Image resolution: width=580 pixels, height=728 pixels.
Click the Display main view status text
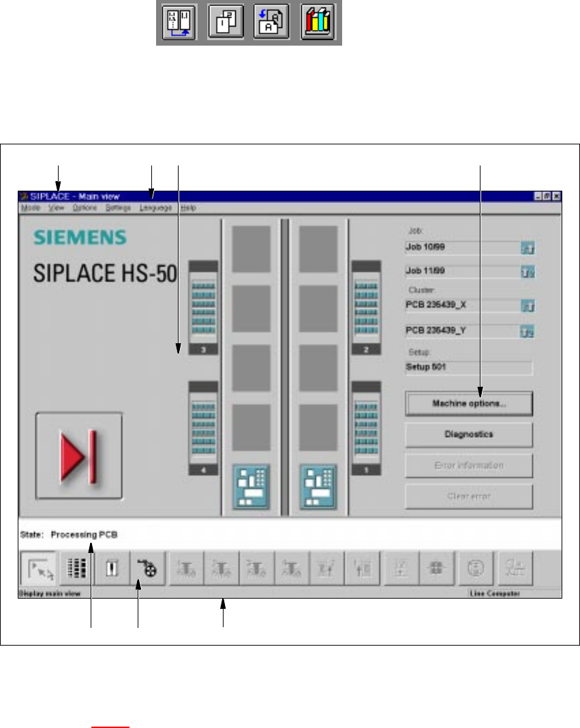coord(50,593)
